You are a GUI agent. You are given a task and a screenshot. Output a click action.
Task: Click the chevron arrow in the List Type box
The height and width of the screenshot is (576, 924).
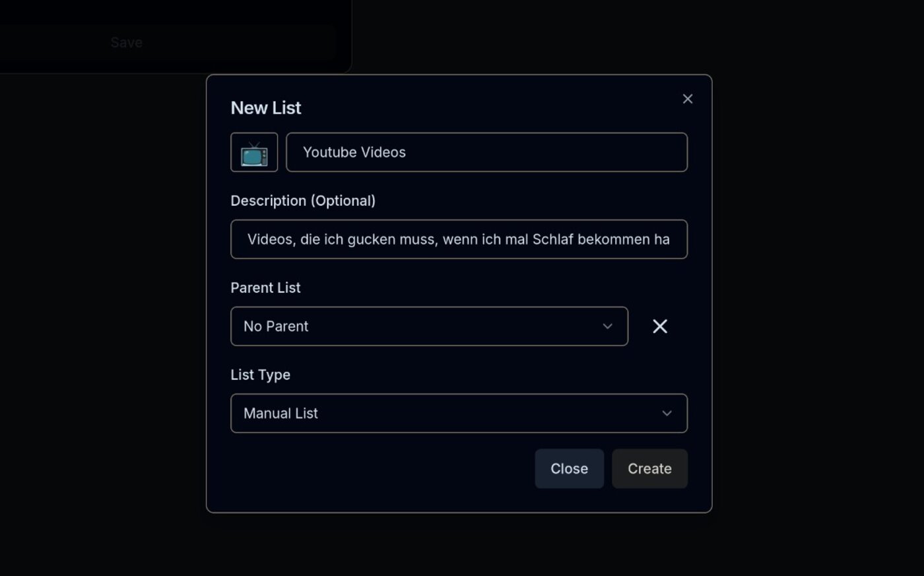[x=667, y=413]
